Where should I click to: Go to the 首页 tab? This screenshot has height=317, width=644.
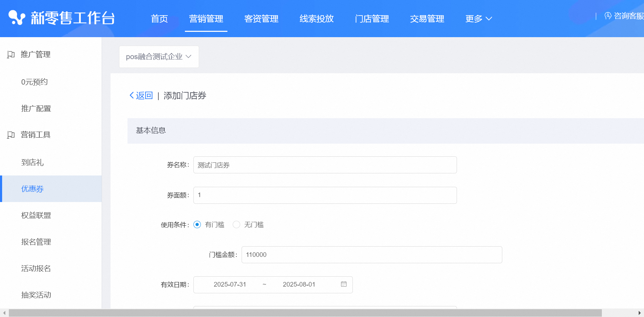(x=159, y=19)
